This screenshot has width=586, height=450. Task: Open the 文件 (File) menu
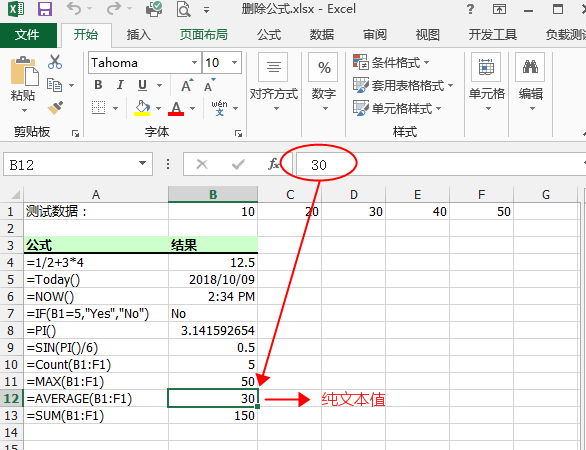point(27,35)
